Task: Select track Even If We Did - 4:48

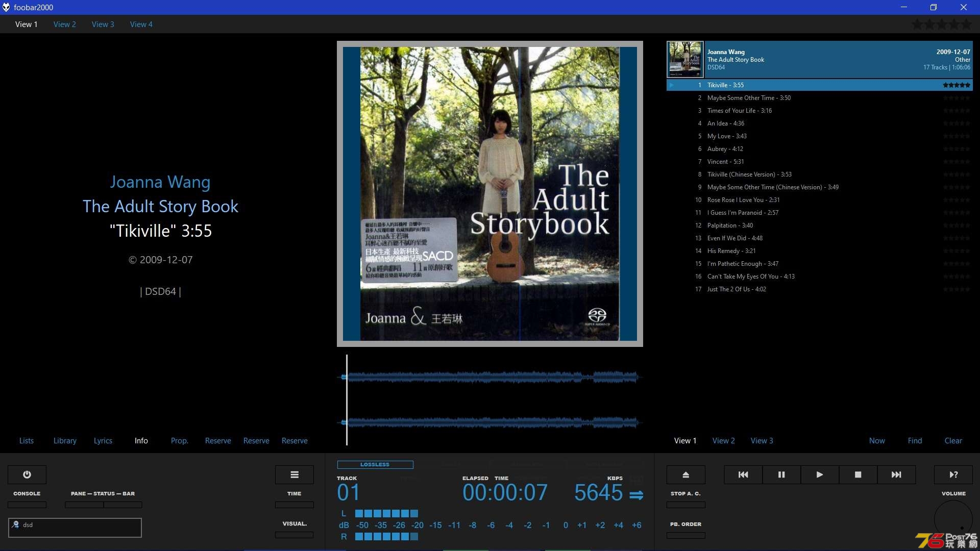Action: 819,238
